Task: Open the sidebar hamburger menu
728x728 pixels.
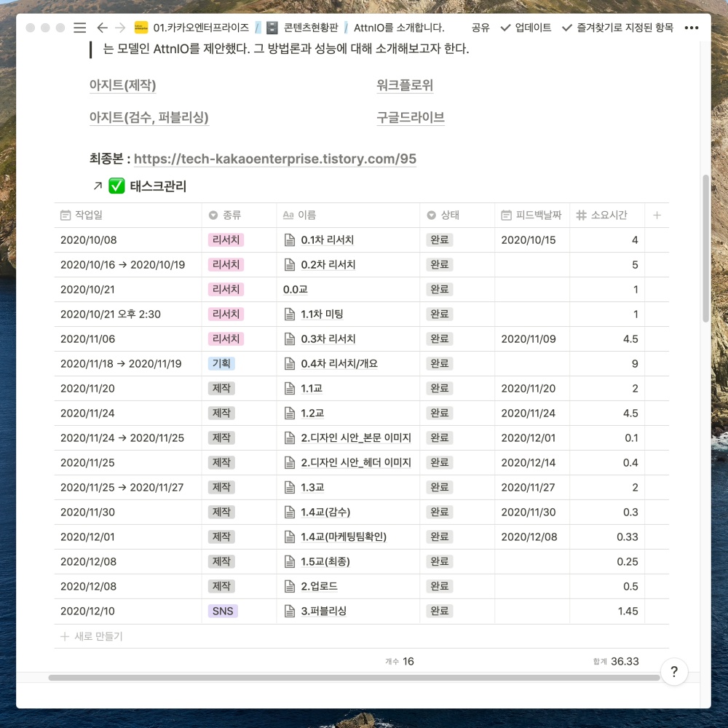Action: (x=79, y=28)
